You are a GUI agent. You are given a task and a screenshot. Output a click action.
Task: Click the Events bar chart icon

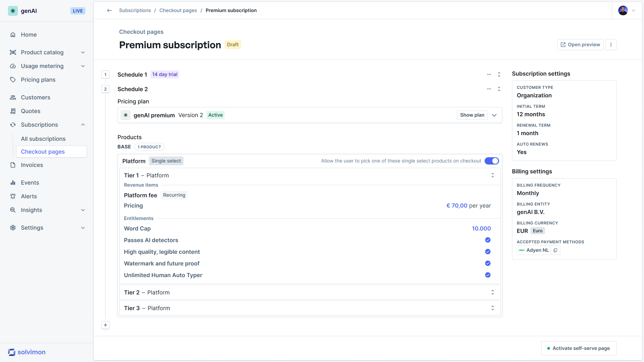click(13, 183)
